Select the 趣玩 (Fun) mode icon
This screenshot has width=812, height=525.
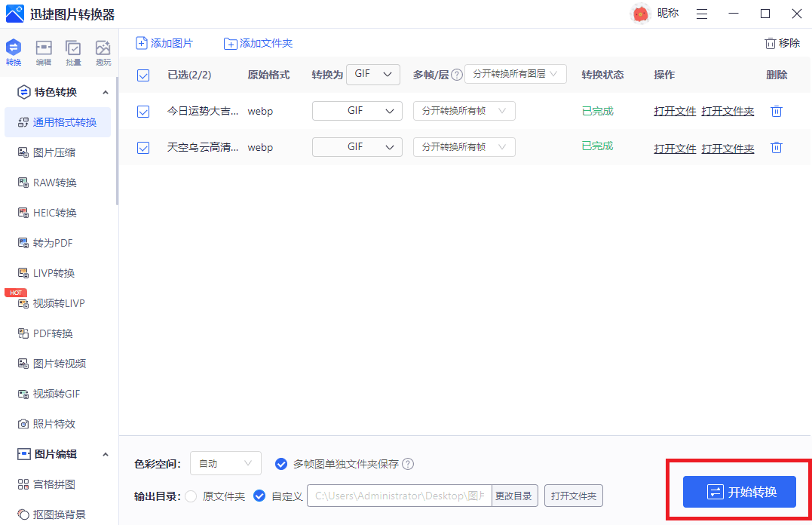click(103, 51)
